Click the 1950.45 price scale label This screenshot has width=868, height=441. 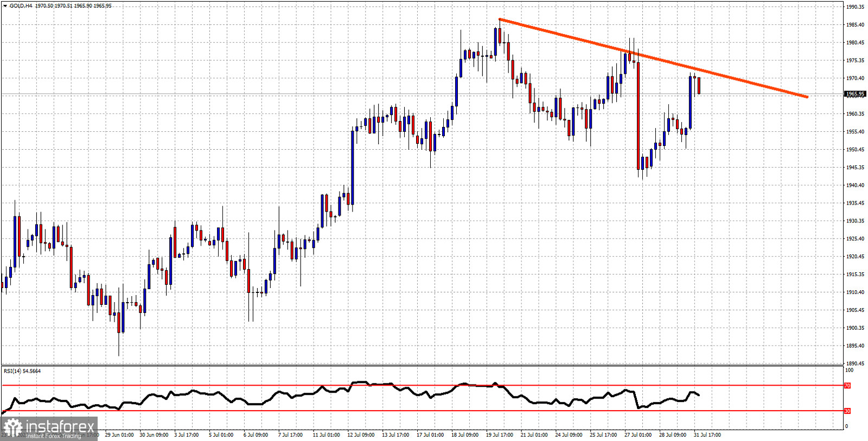(856, 150)
